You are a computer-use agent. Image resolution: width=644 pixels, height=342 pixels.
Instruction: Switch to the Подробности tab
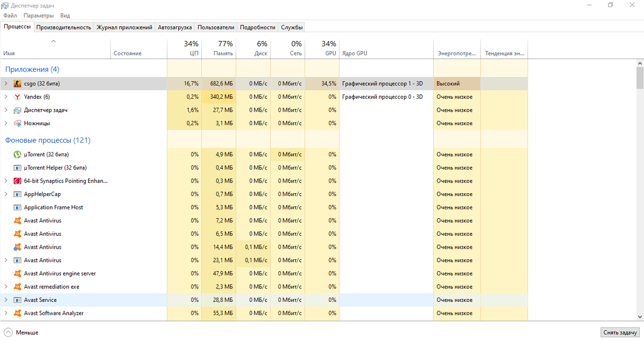coord(258,27)
